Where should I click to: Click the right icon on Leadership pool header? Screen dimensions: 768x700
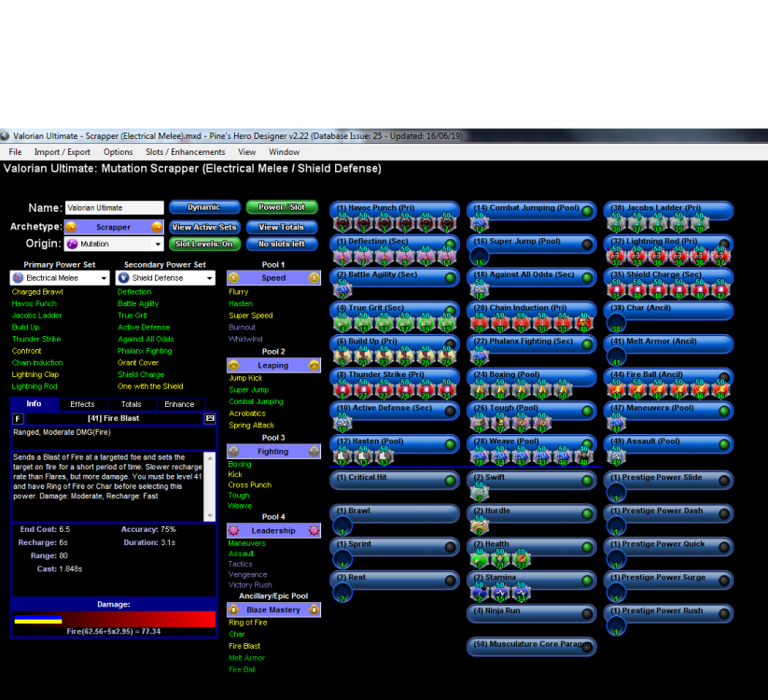click(x=314, y=530)
